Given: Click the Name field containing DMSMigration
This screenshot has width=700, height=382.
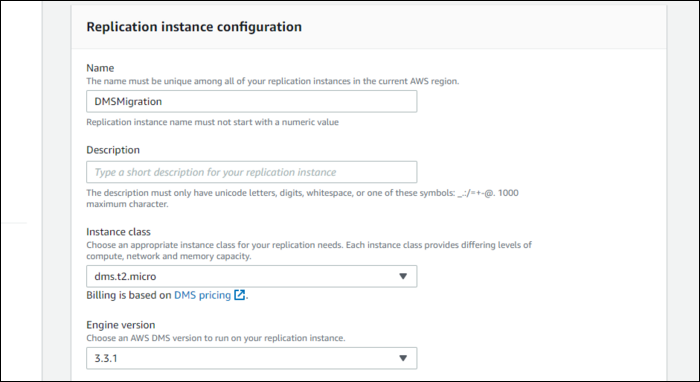Looking at the screenshot, I should click(251, 101).
